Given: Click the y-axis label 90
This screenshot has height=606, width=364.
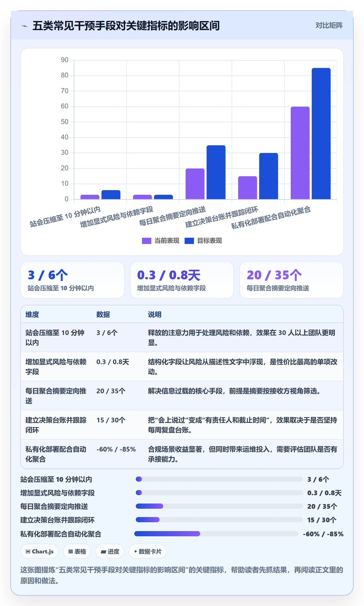Looking at the screenshot, I should [x=64, y=60].
